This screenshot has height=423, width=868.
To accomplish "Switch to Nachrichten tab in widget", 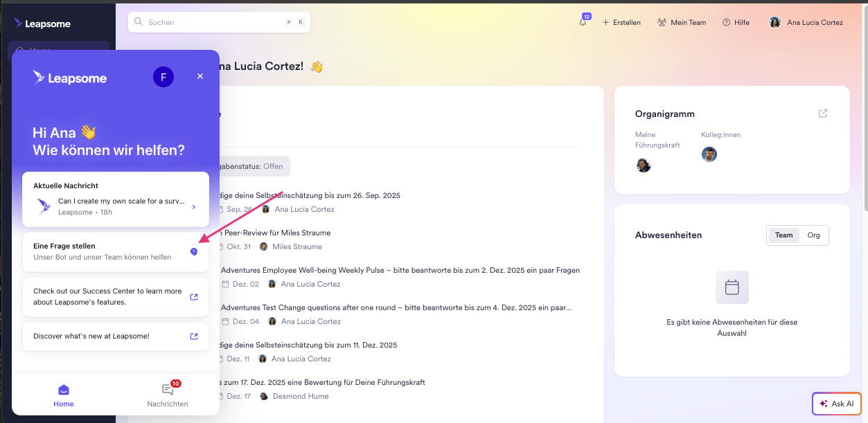I will pos(168,395).
